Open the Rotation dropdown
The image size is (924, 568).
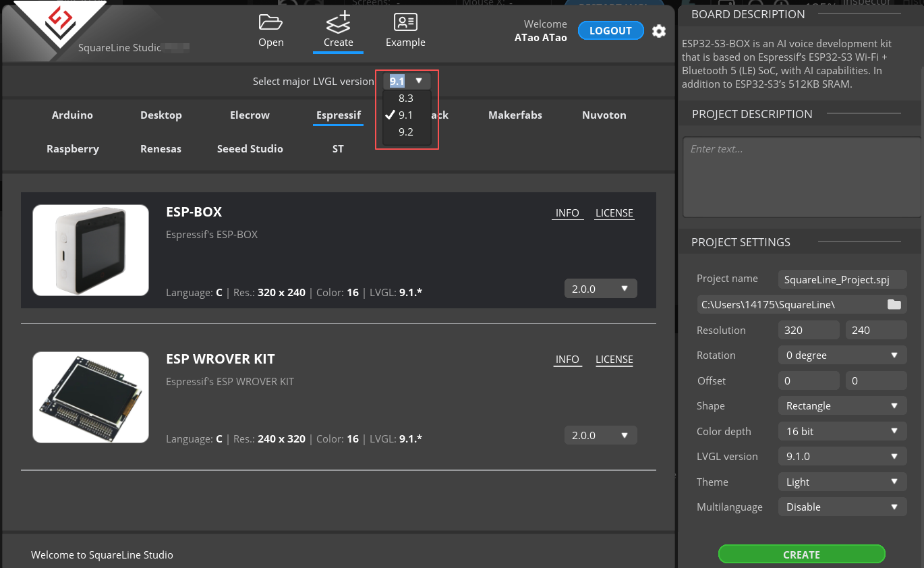[x=842, y=356]
